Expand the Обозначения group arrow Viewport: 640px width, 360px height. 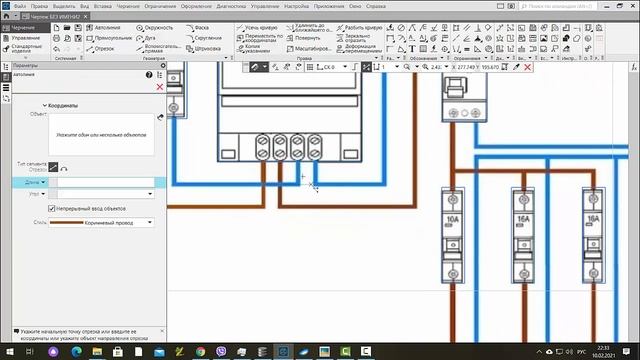pyautogui.click(x=442, y=58)
